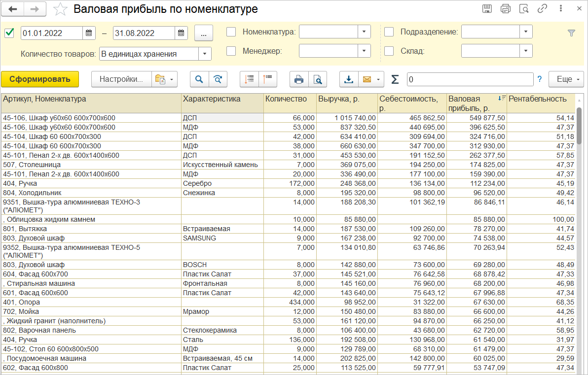Open print preview icon
Screen dimensions: 588x375
point(318,79)
